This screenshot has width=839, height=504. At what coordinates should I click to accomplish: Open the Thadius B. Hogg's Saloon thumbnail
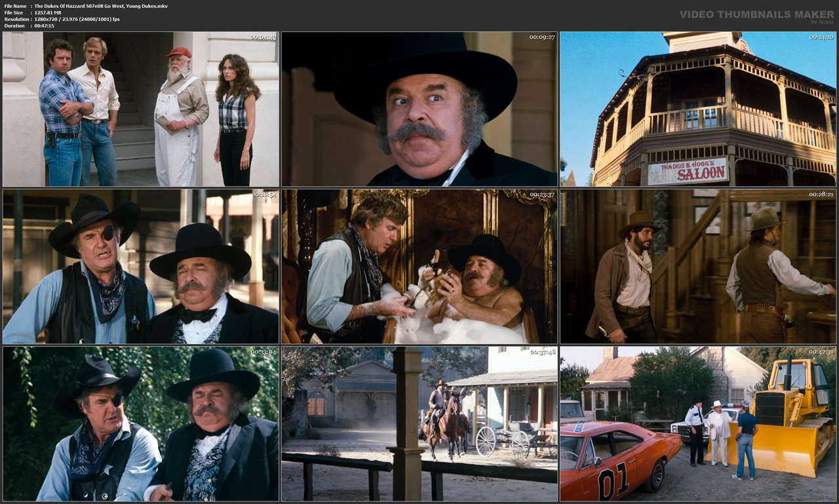pyautogui.click(x=698, y=109)
